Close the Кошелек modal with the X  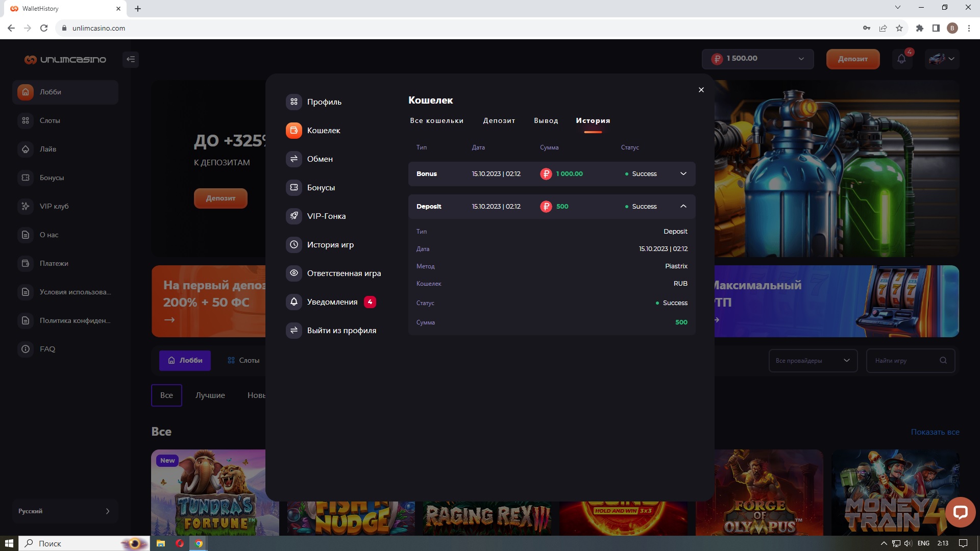[701, 90]
